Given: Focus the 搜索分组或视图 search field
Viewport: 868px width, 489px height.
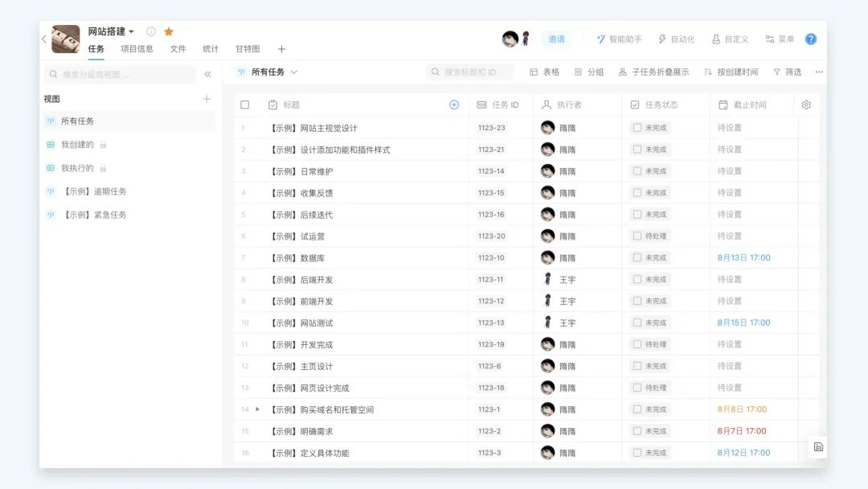Looking at the screenshot, I should point(120,74).
